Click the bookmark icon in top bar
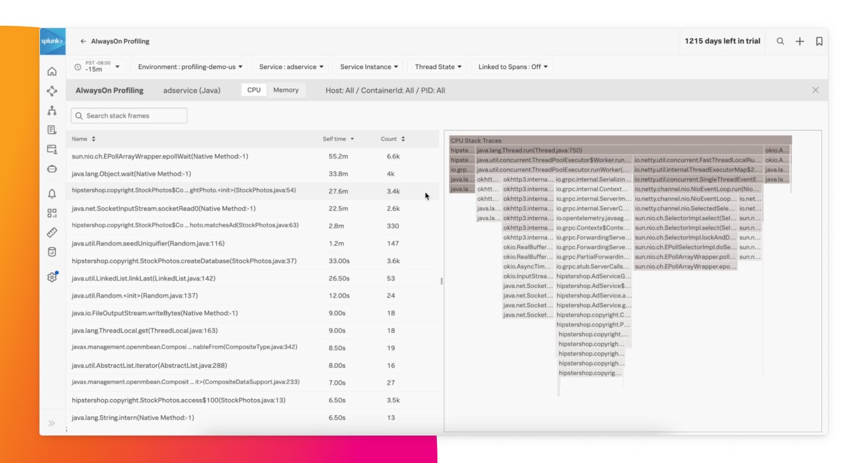Image resolution: width=868 pixels, height=463 pixels. click(819, 41)
